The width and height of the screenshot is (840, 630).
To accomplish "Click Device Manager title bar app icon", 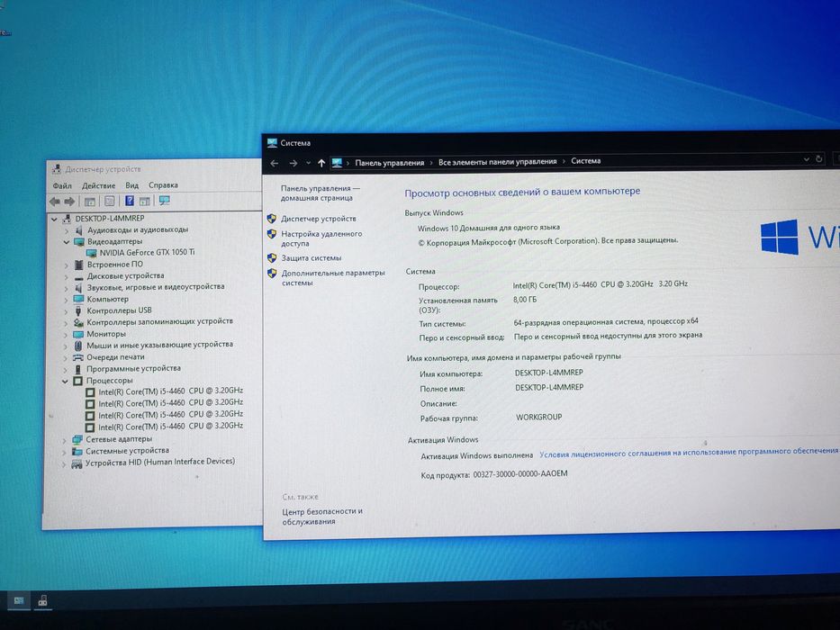I will coord(56,170).
